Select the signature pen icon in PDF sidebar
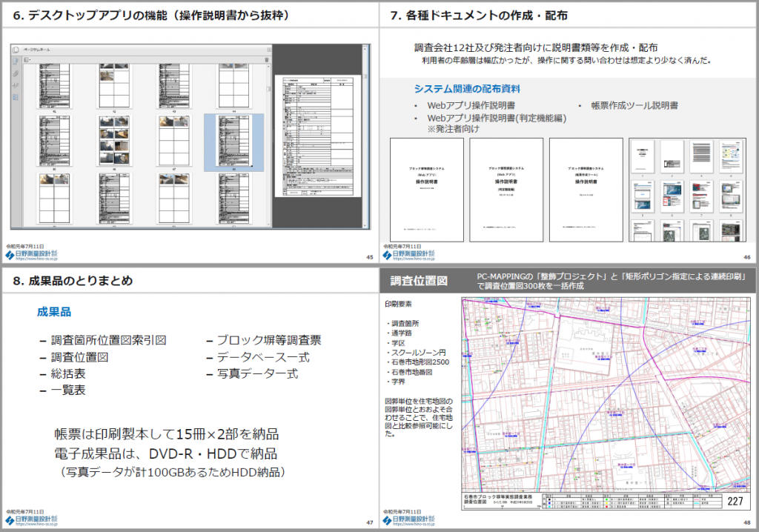Viewport: 759px width, 532px height. pyautogui.click(x=15, y=85)
